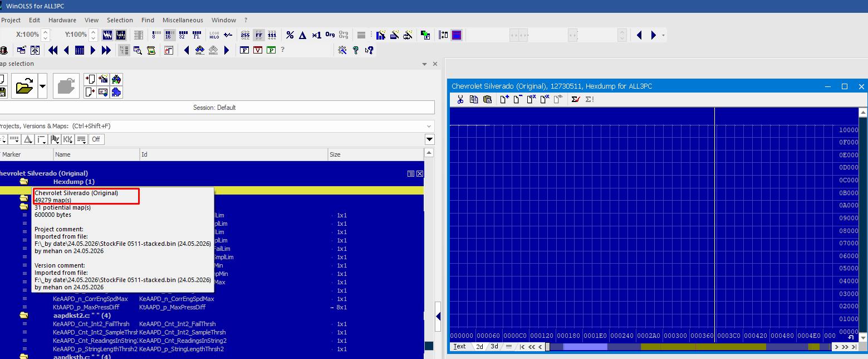Open black filter dropdown arrow right of Off
This screenshot has width=868, height=359.
429,139
